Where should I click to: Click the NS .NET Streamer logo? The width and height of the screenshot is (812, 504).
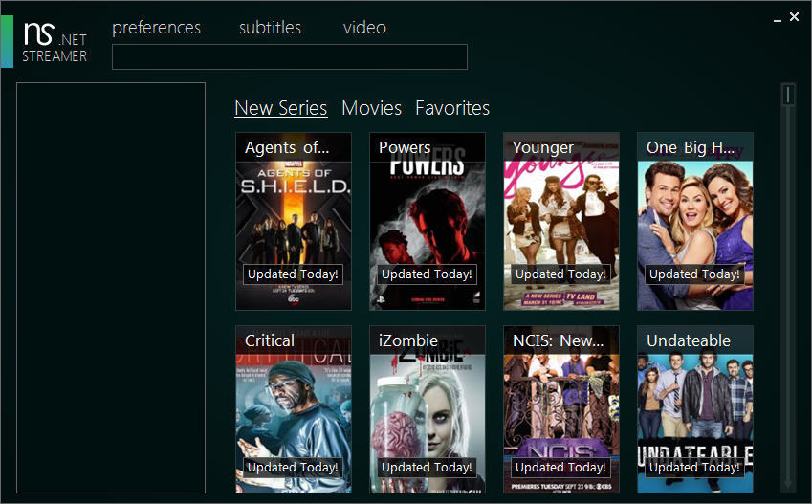[55, 42]
